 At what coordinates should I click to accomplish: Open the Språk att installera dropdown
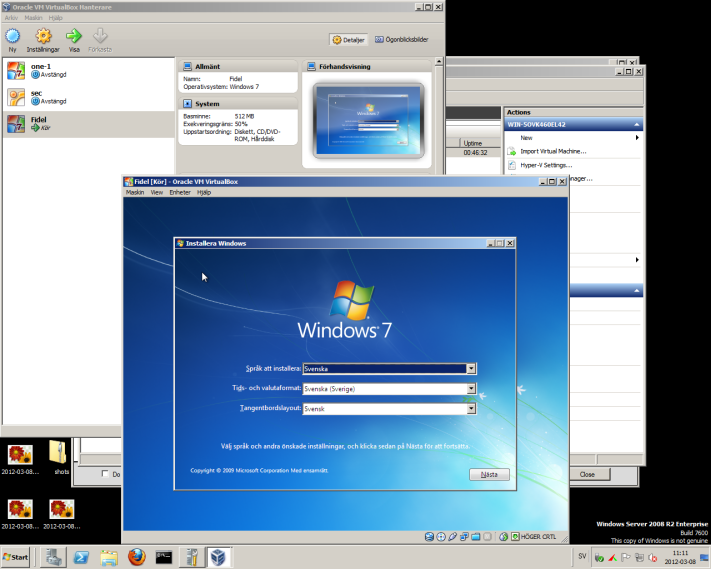(471, 368)
